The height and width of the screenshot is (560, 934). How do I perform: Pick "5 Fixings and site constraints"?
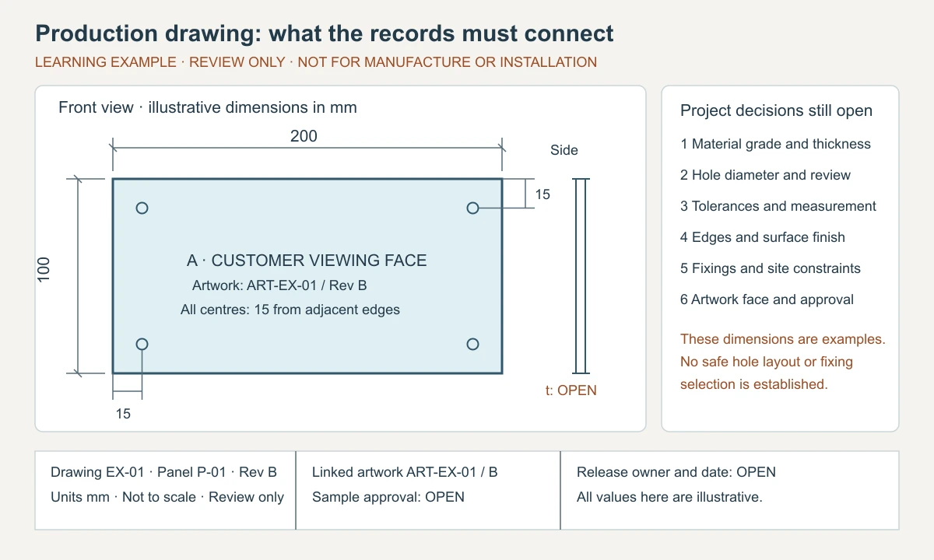[x=771, y=268]
